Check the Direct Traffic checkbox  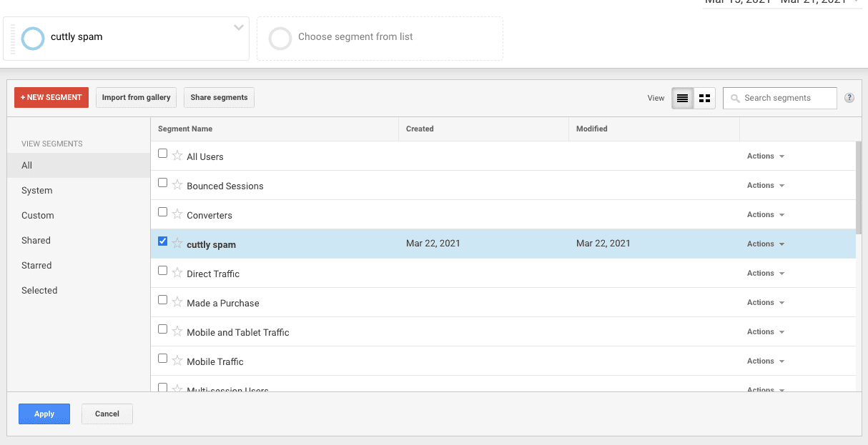point(162,271)
